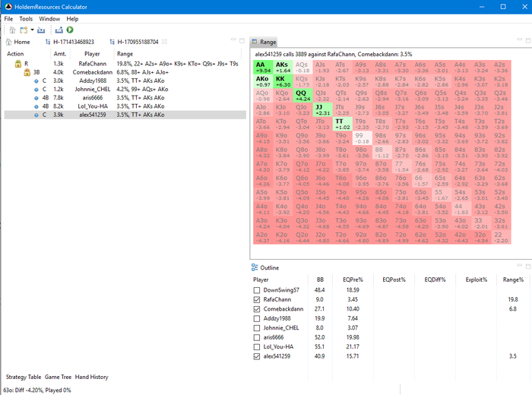Click the lock icon on Comebackdann's 3B row

(27, 72)
